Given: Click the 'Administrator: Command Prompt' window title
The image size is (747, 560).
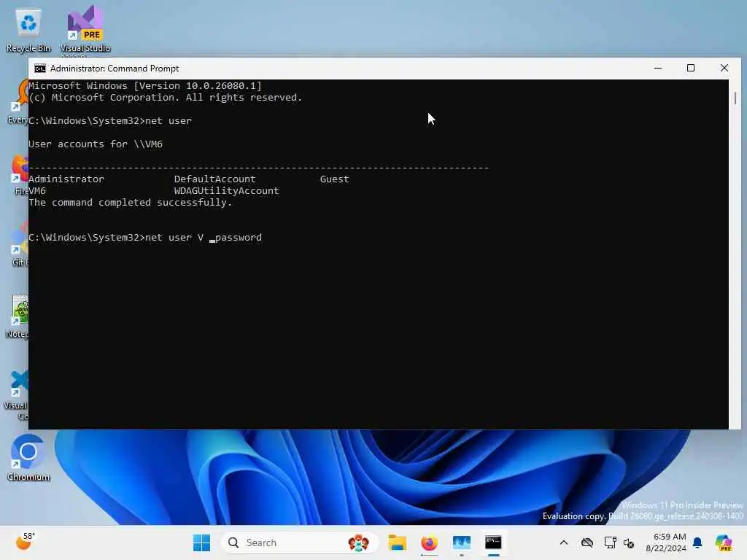Looking at the screenshot, I should pyautogui.click(x=115, y=69).
